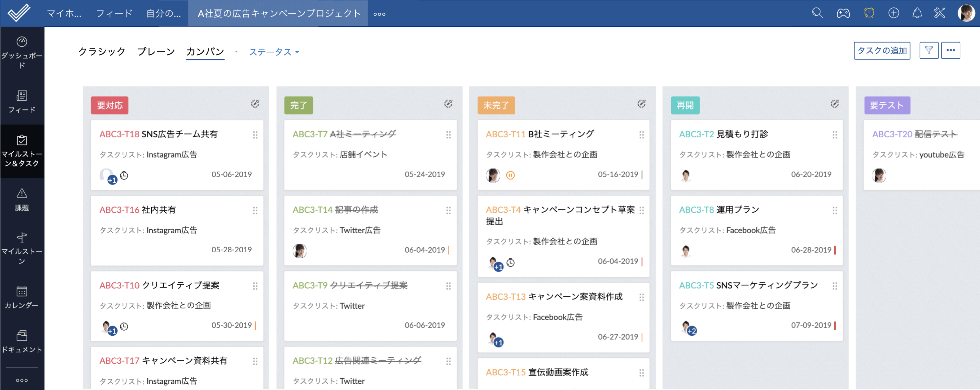Switch to プレーン view

[156, 51]
